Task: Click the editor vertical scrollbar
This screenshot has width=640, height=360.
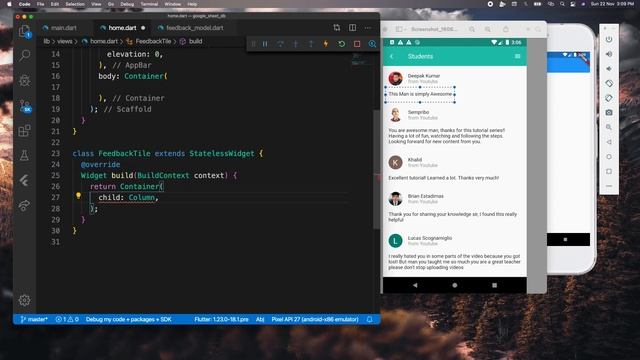Action: [x=376, y=169]
